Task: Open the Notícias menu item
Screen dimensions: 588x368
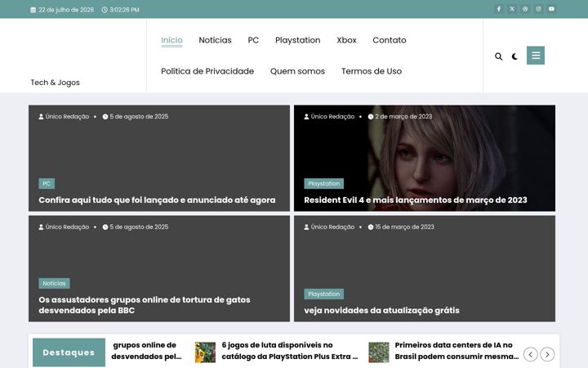Action: coord(215,40)
